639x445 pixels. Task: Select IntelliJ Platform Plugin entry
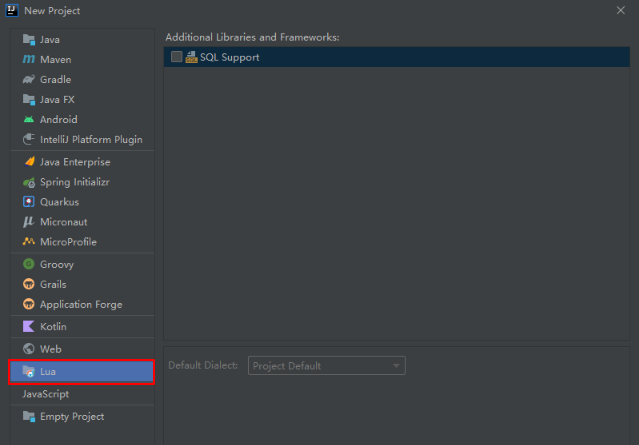[91, 139]
